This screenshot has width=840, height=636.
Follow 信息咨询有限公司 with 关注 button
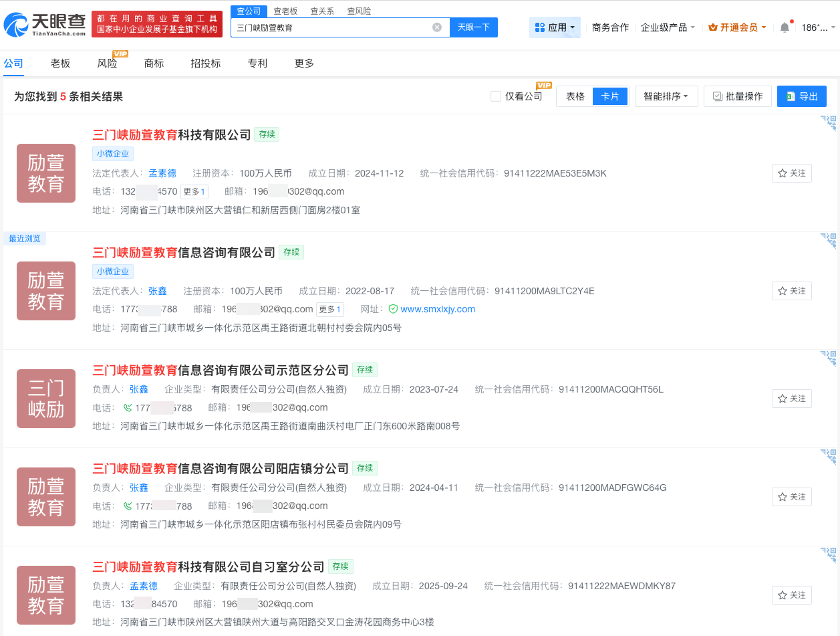tap(792, 291)
